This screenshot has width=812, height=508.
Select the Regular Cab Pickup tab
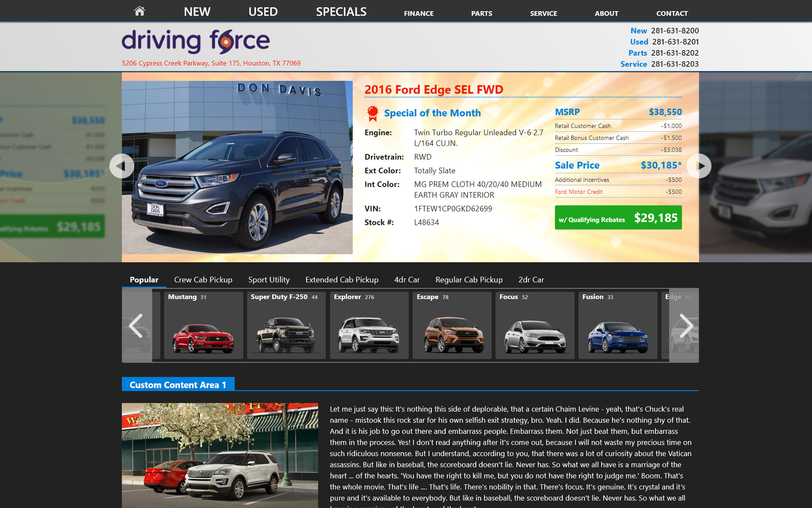469,280
